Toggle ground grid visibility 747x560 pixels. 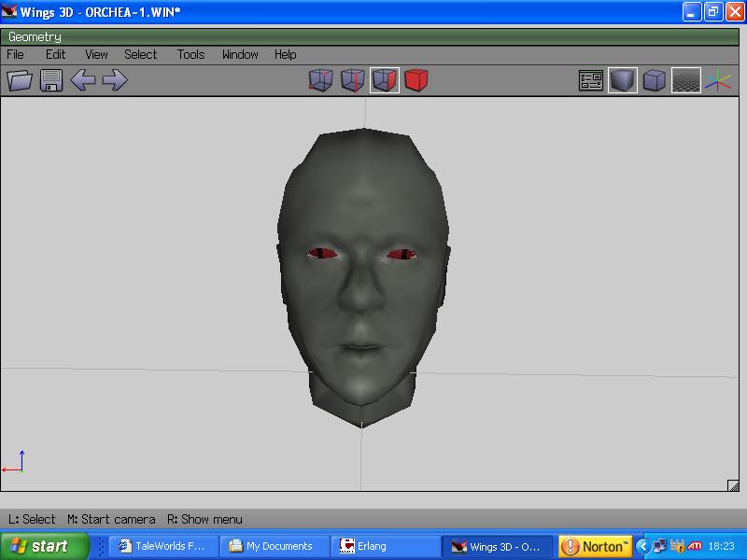[x=686, y=81]
